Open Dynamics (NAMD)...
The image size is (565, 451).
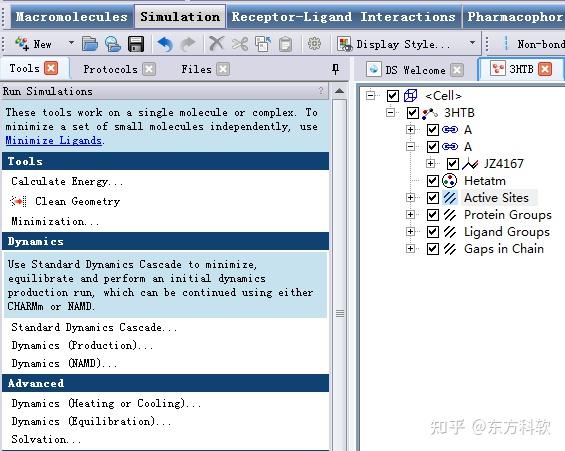(64, 363)
